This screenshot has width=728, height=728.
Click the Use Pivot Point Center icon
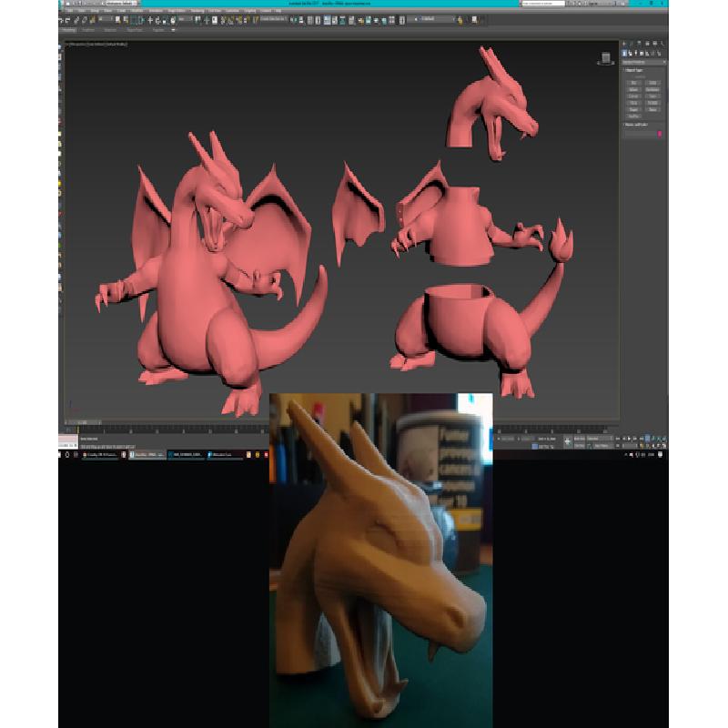(x=198, y=20)
